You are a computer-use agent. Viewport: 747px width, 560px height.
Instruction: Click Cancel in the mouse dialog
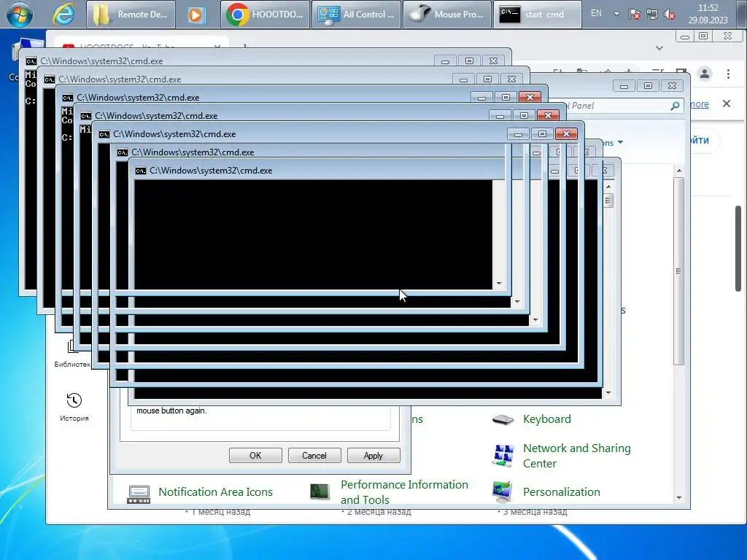(314, 455)
